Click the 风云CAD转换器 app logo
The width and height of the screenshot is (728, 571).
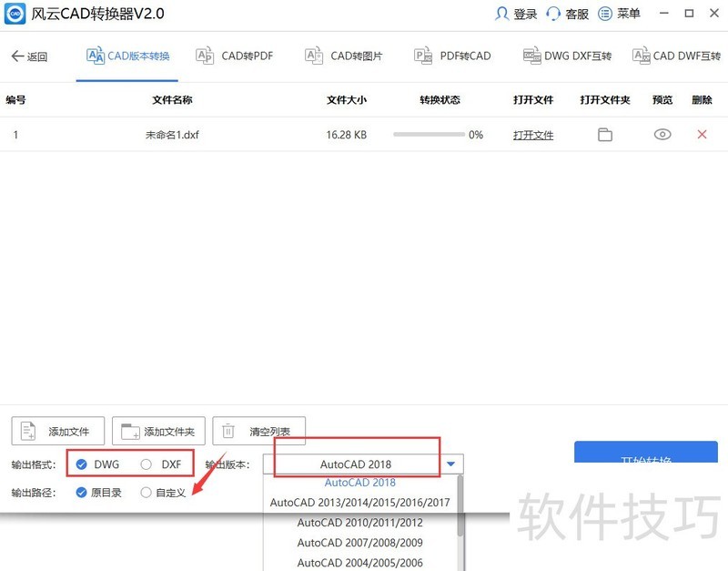tap(16, 15)
